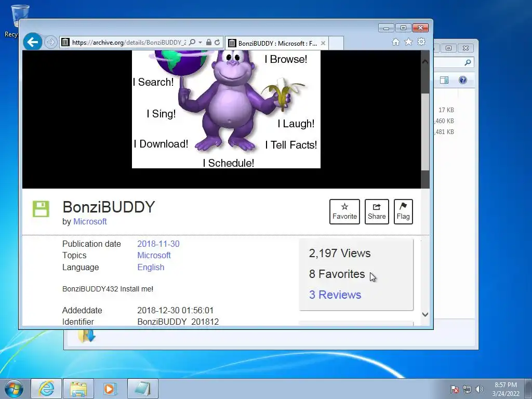Screen dimensions: 532x399
Task: Click the volume speaker tray icon
Action: pos(479,389)
